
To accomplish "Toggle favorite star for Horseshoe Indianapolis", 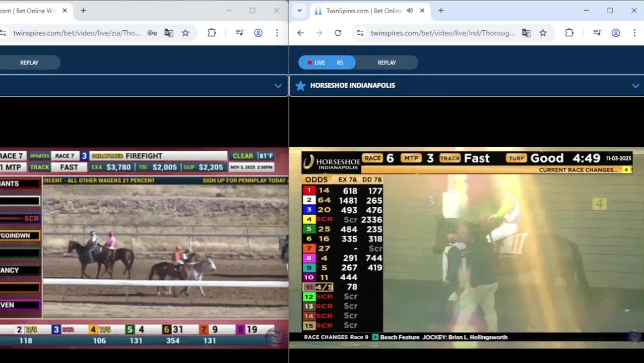I will click(300, 86).
